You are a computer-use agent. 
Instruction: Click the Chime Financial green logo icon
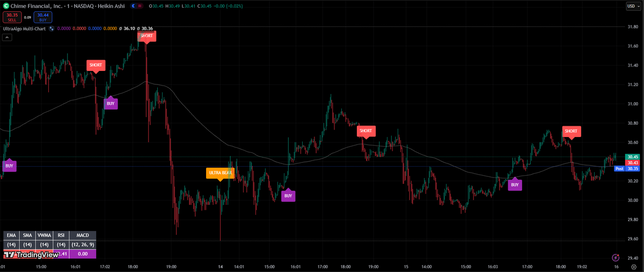click(5, 5)
